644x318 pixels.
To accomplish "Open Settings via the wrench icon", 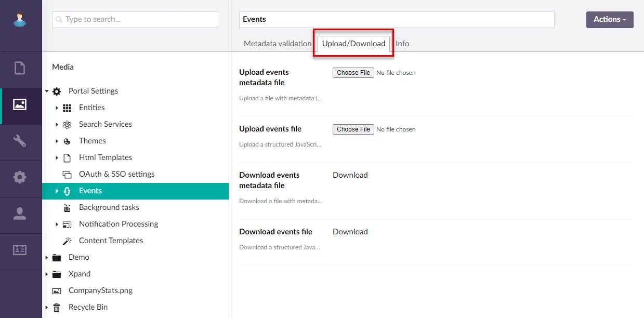I will [x=20, y=141].
